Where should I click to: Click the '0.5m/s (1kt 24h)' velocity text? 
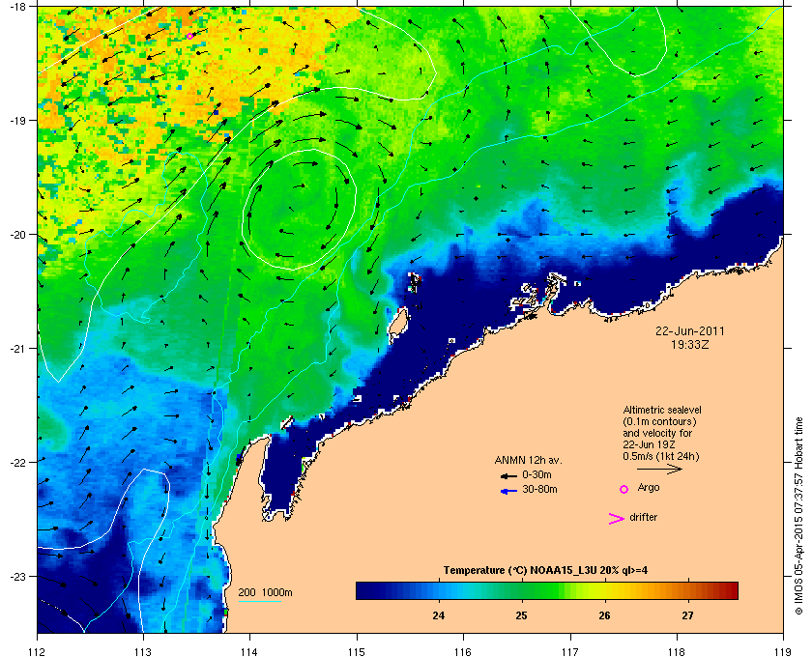(661, 457)
